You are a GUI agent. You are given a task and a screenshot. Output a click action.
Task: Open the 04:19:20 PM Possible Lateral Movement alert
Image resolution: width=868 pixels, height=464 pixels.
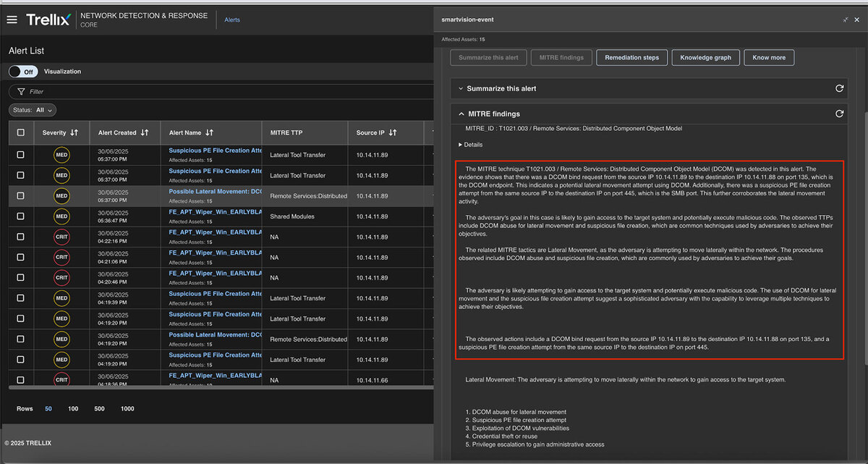click(215, 334)
